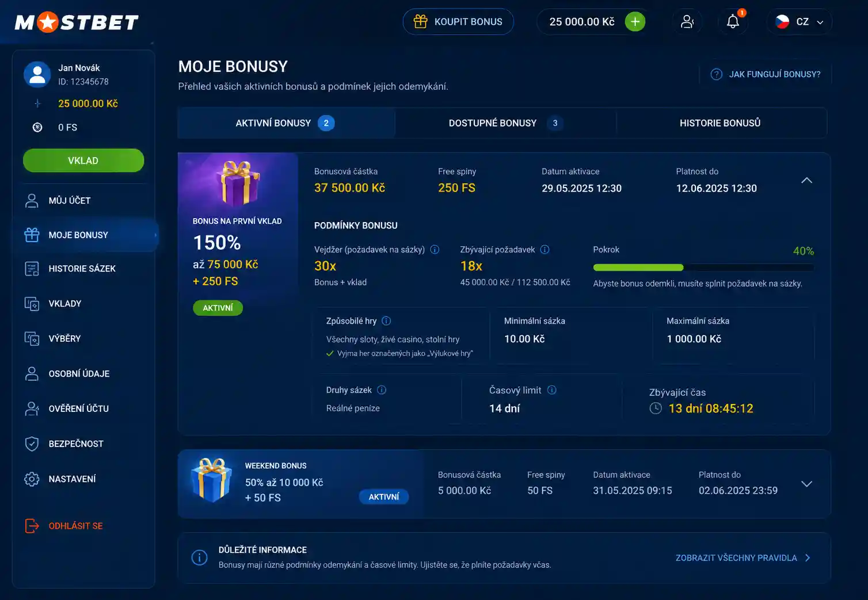
Task: Open Výběry section
Action: coord(84,338)
